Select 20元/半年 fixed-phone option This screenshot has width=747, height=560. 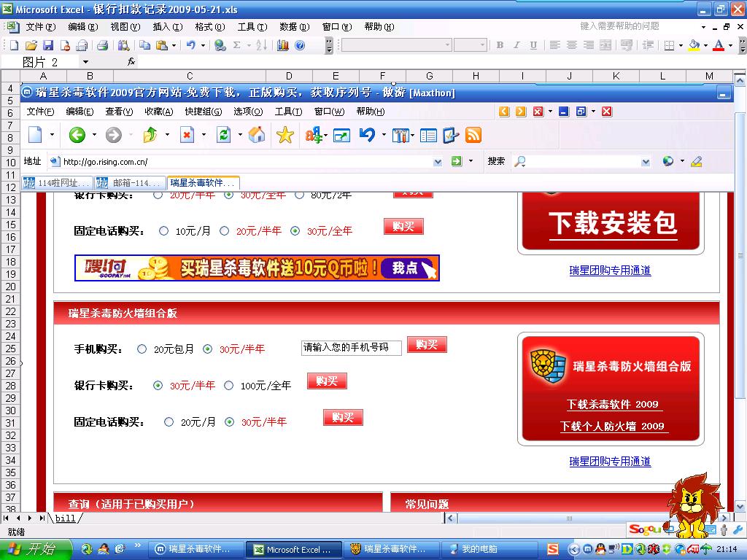(225, 231)
